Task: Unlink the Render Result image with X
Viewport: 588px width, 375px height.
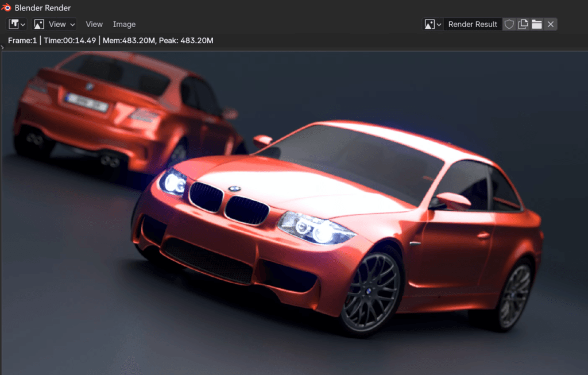Action: [551, 24]
